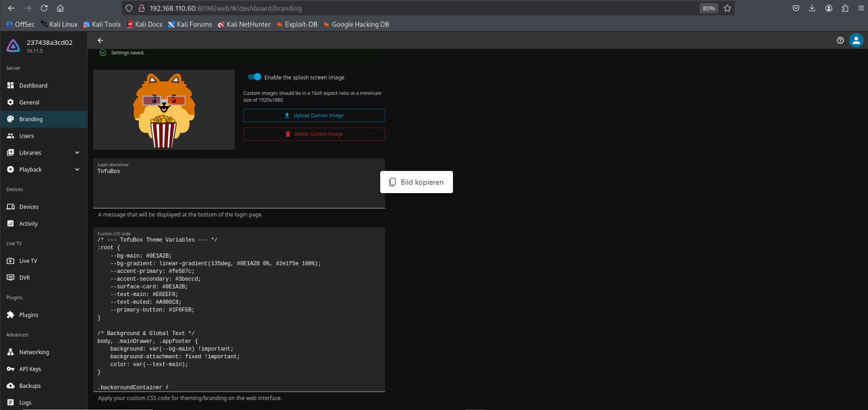Click the Kali Tools bookmark
868x410 pixels.
click(102, 24)
